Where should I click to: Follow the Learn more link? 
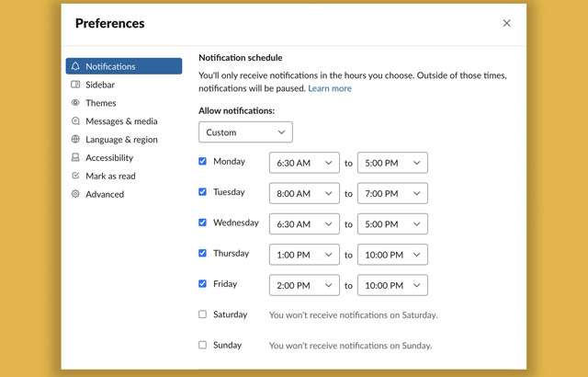coord(330,88)
